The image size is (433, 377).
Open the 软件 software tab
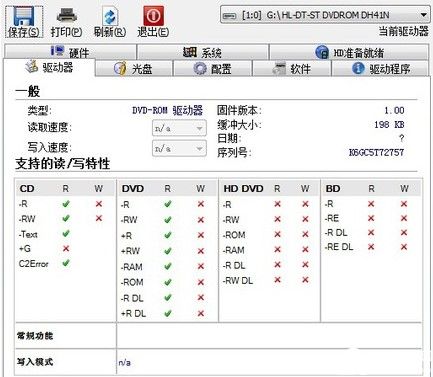coord(292,69)
